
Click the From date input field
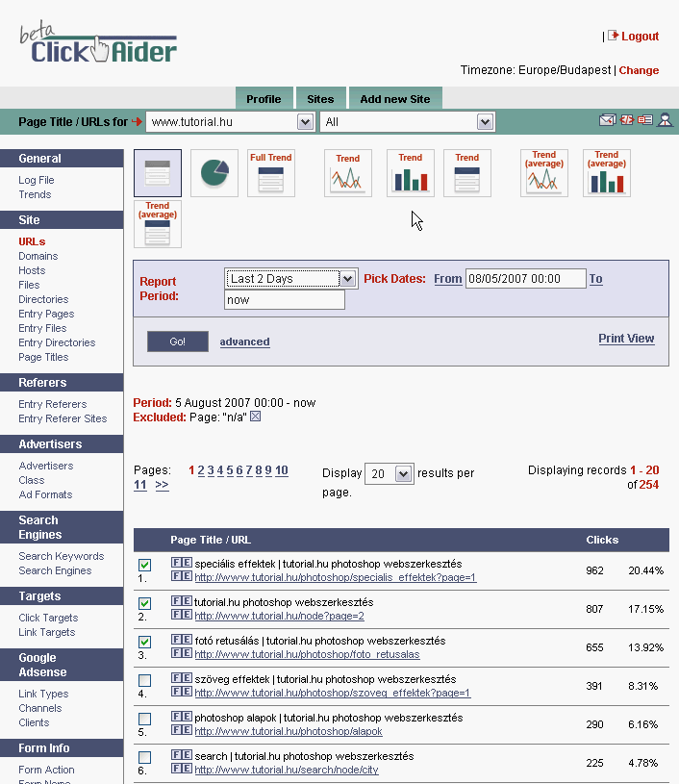click(525, 279)
